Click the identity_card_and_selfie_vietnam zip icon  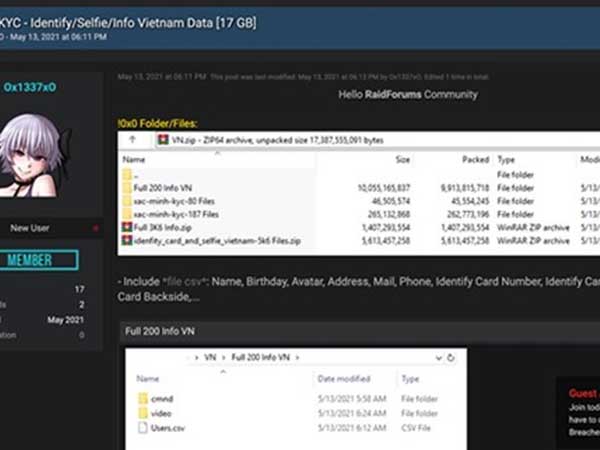click(x=127, y=241)
